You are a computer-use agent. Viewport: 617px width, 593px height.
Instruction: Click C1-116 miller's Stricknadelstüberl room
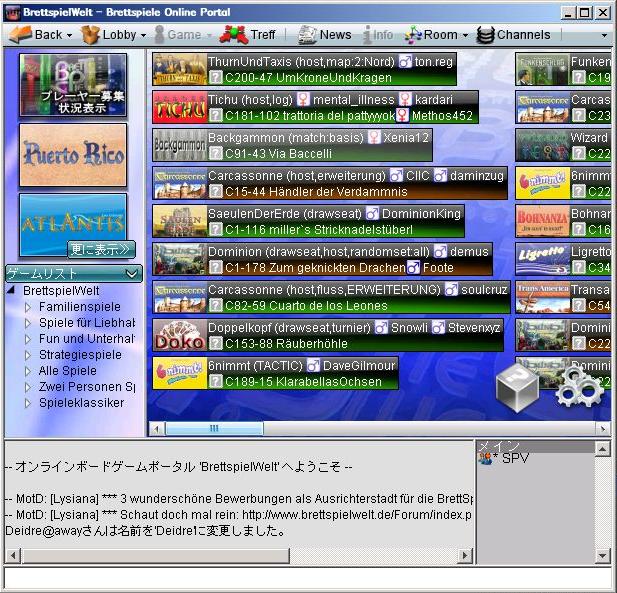click(319, 230)
